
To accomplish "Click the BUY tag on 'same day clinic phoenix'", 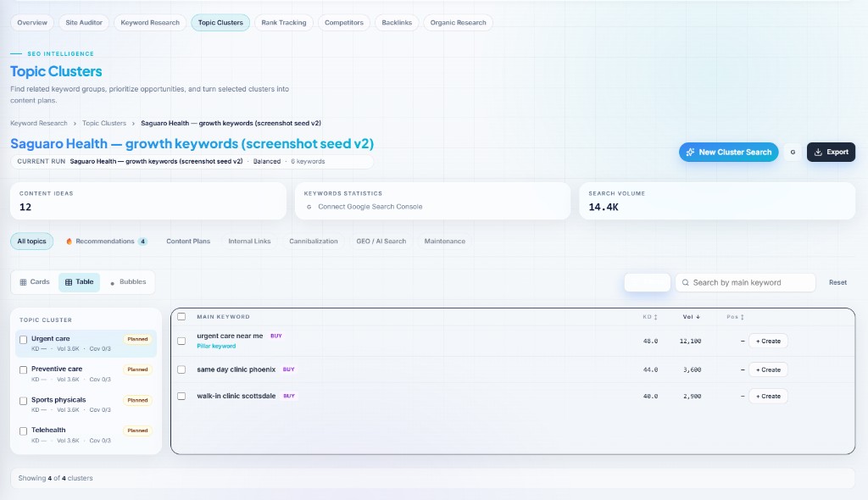I will pos(288,369).
